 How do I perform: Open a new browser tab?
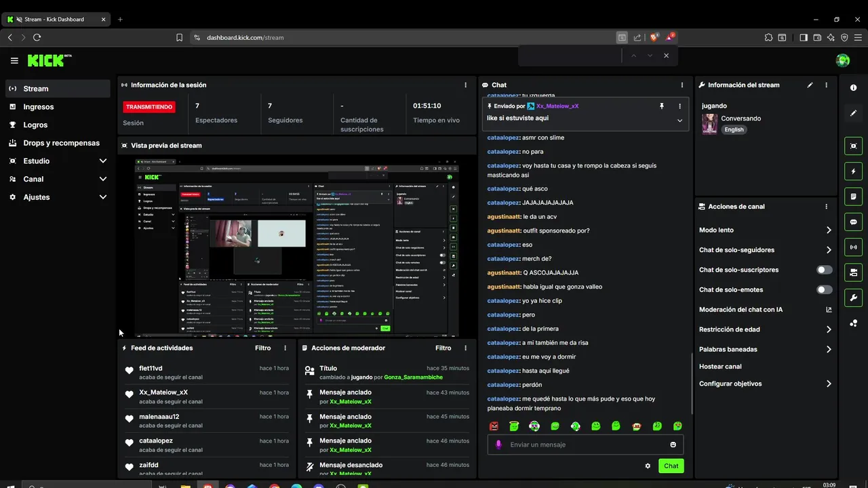coord(120,19)
